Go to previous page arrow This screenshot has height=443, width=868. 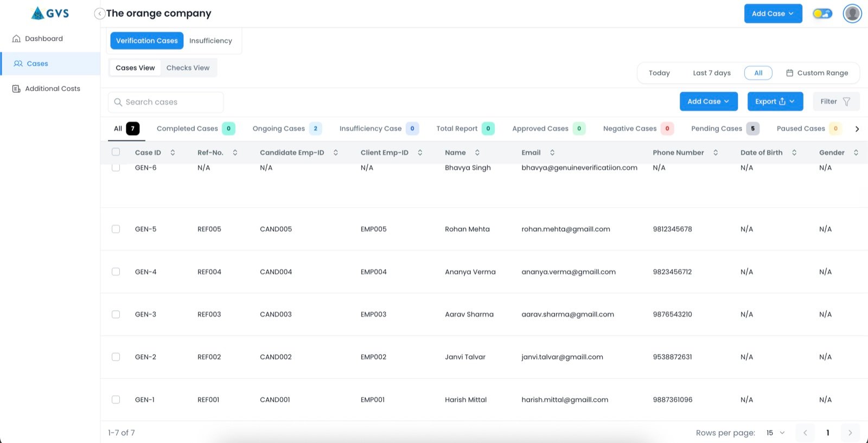click(x=805, y=433)
